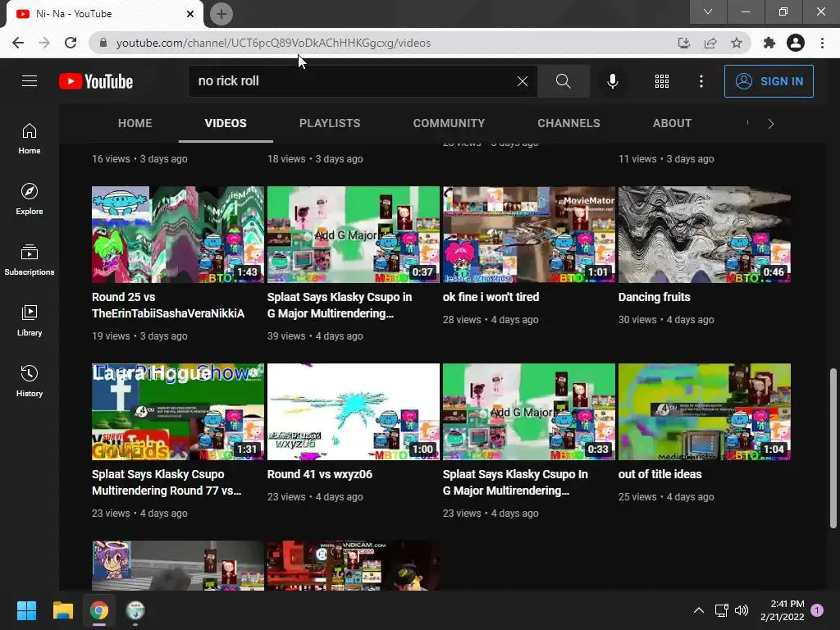The height and width of the screenshot is (630, 840).
Task: Click the 1:01 MovieMator video thumbnail
Action: pos(529,235)
